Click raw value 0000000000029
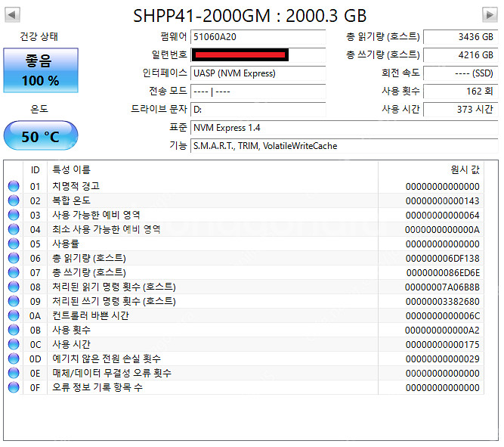 click(x=443, y=359)
